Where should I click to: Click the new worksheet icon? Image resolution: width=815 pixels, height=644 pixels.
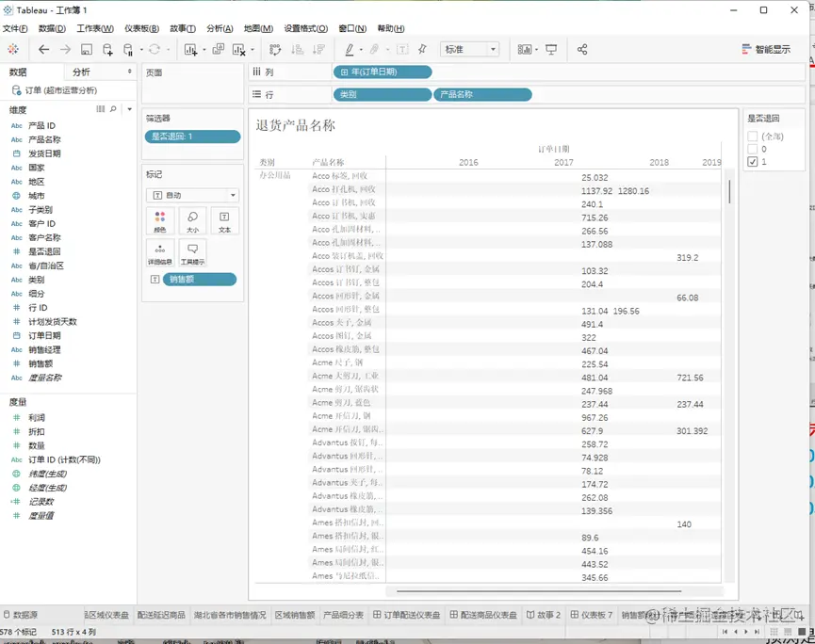[x=190, y=49]
